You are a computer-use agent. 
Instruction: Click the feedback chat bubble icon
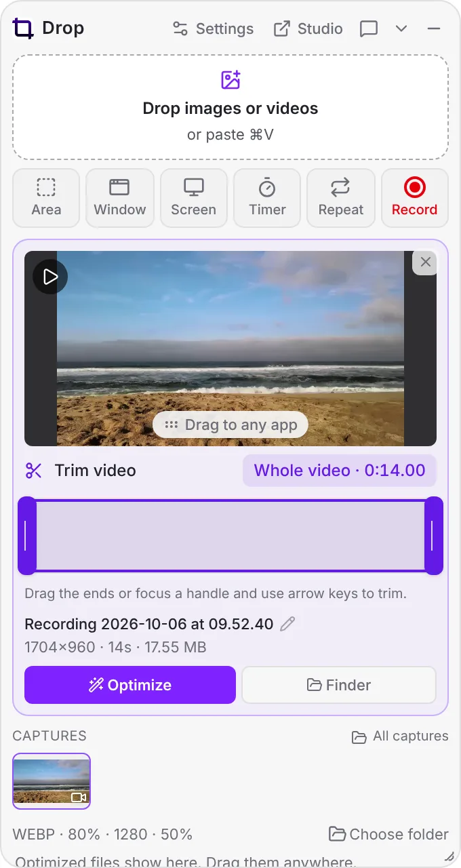[369, 28]
